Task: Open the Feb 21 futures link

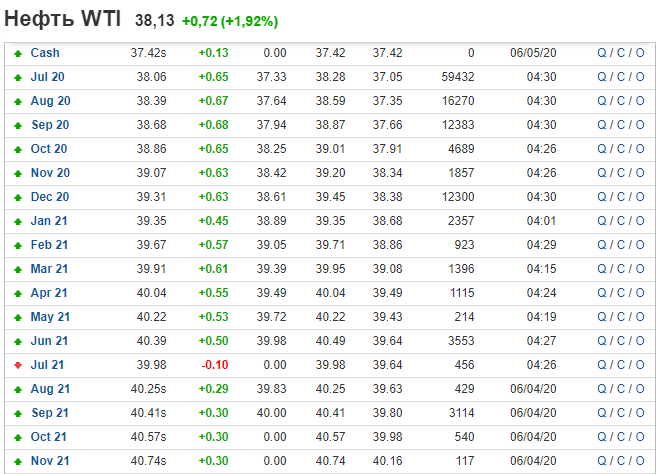Action: [x=49, y=245]
